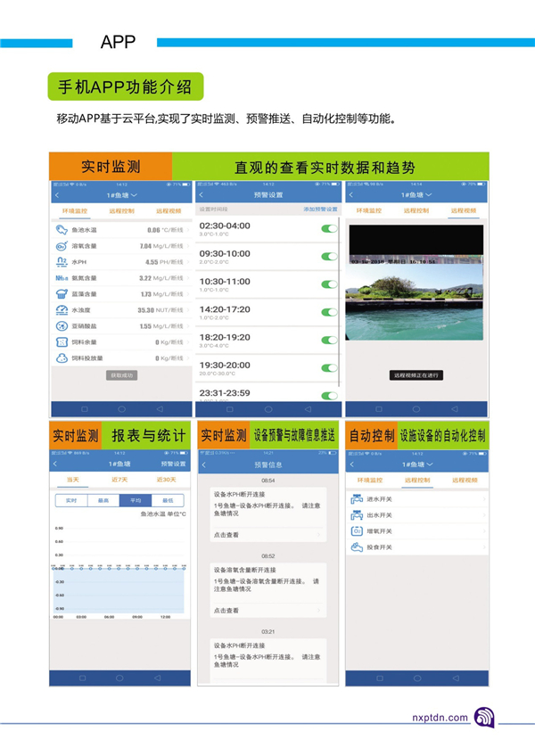The height and width of the screenshot is (756, 535).
Task: Choose the 平均 chart mode button
Action: pyautogui.click(x=136, y=500)
